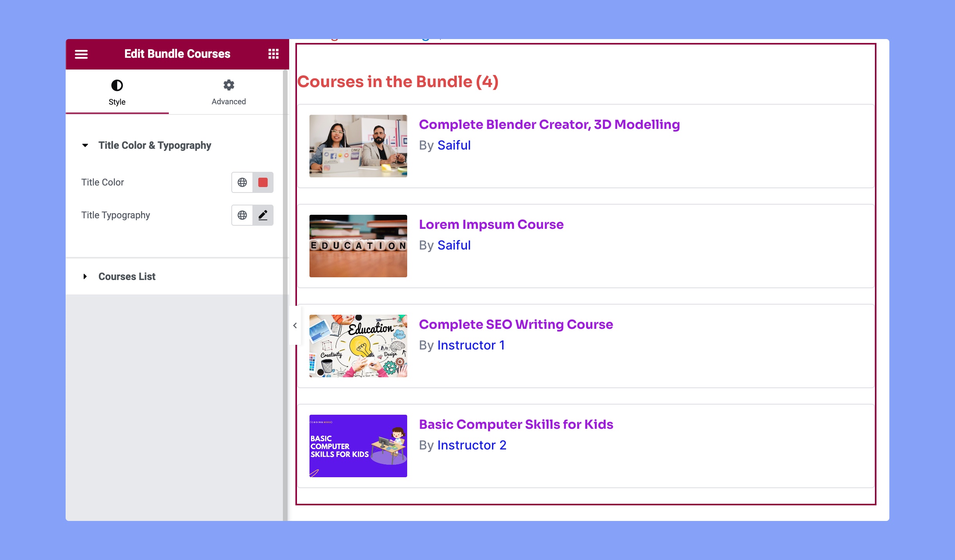
Task: Expand the Courses List section
Action: tap(127, 276)
